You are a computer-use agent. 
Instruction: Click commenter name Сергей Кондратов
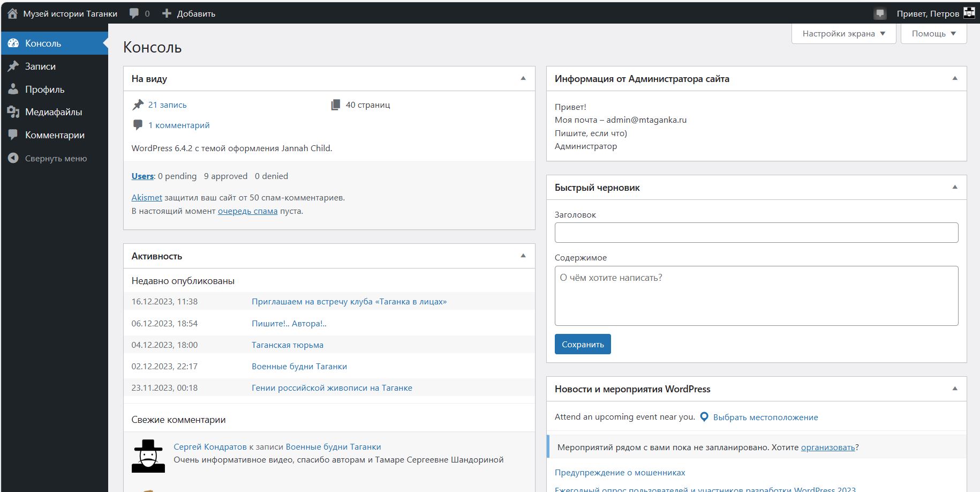pos(210,446)
